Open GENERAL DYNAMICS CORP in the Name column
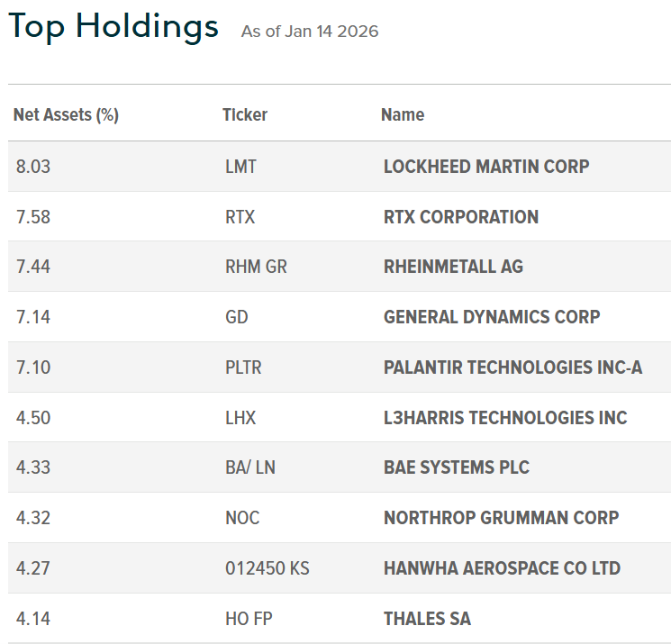This screenshot has width=671, height=644. click(492, 317)
